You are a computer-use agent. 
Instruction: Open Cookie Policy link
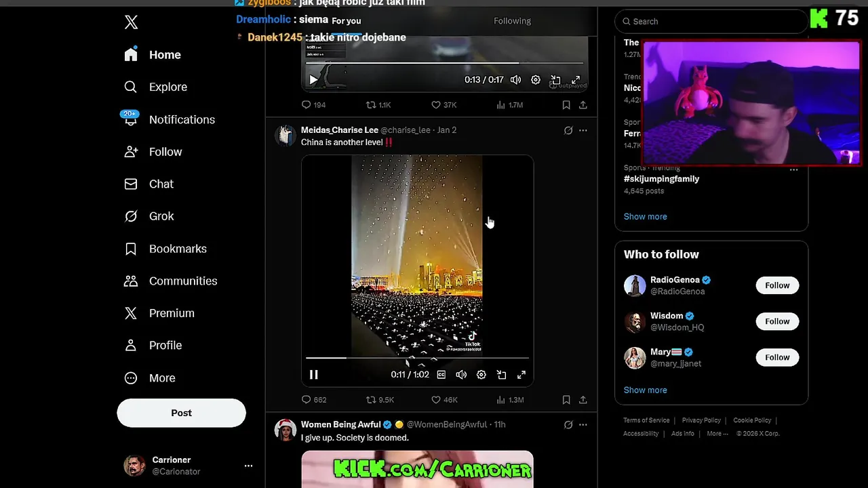pyautogui.click(x=752, y=420)
